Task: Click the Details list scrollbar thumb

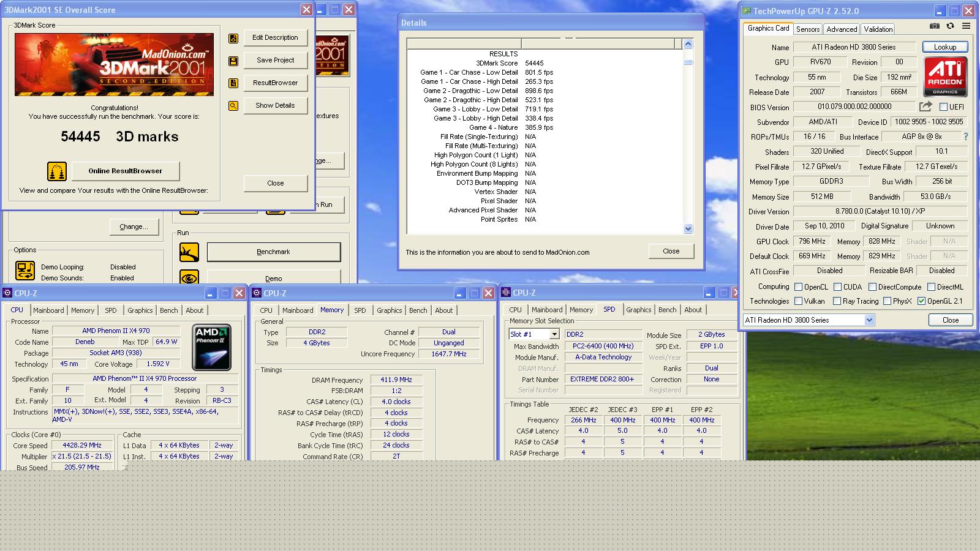Action: click(688, 62)
